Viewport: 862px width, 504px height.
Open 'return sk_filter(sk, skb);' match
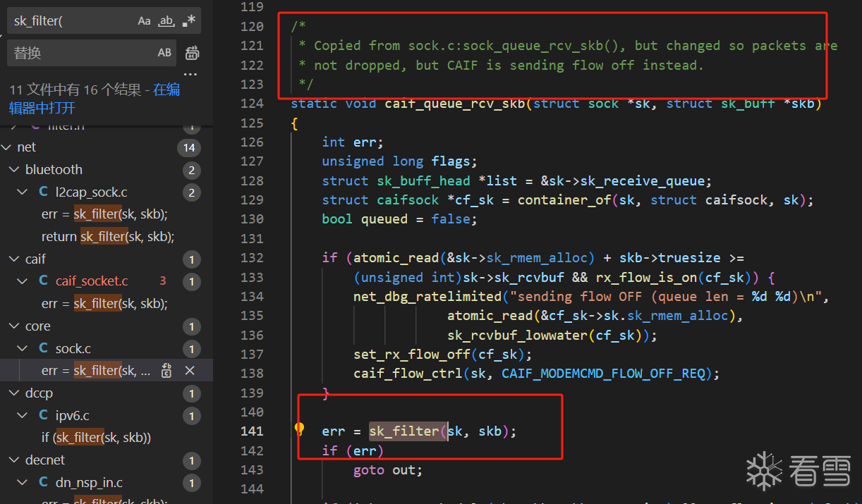pyautogui.click(x=107, y=237)
